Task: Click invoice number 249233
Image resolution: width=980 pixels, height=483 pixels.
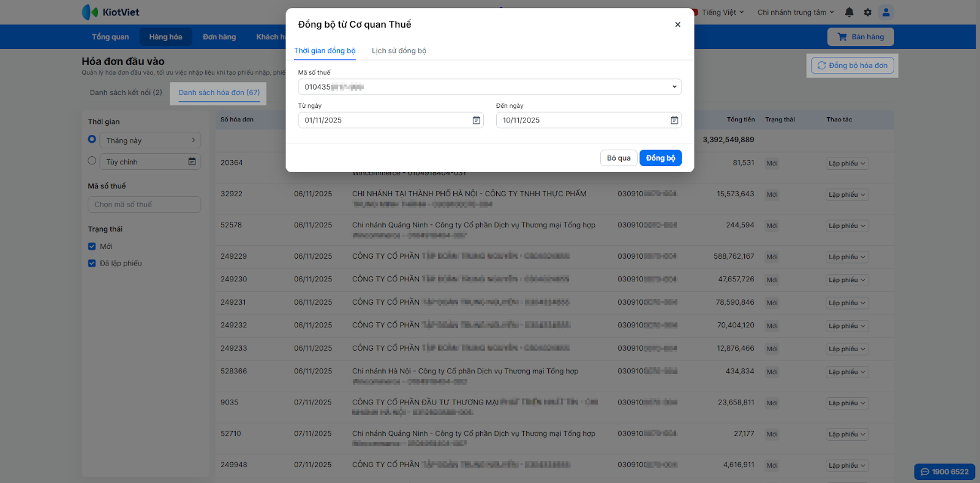Action: (x=233, y=348)
